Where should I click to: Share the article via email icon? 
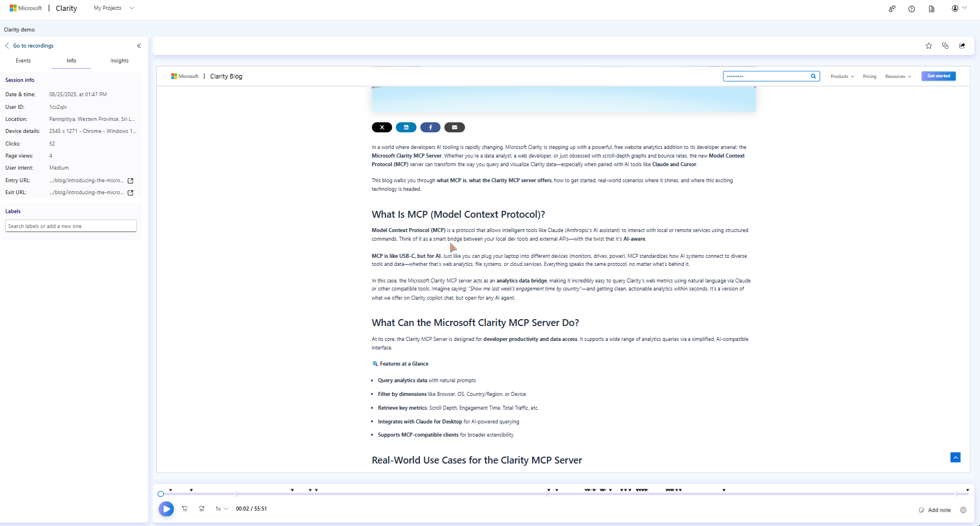point(454,127)
